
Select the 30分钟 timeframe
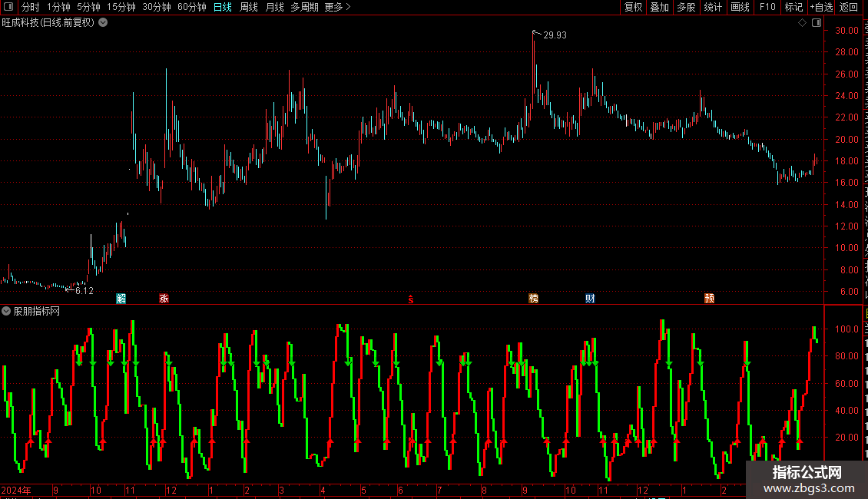(x=157, y=7)
